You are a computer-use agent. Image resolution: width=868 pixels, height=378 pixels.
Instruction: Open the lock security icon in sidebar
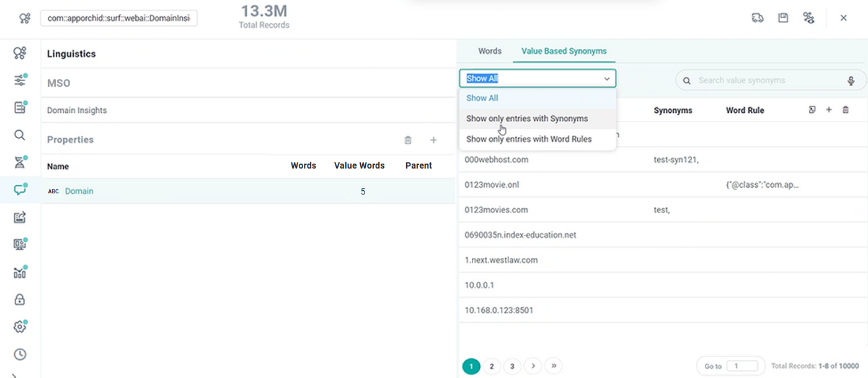[x=20, y=300]
